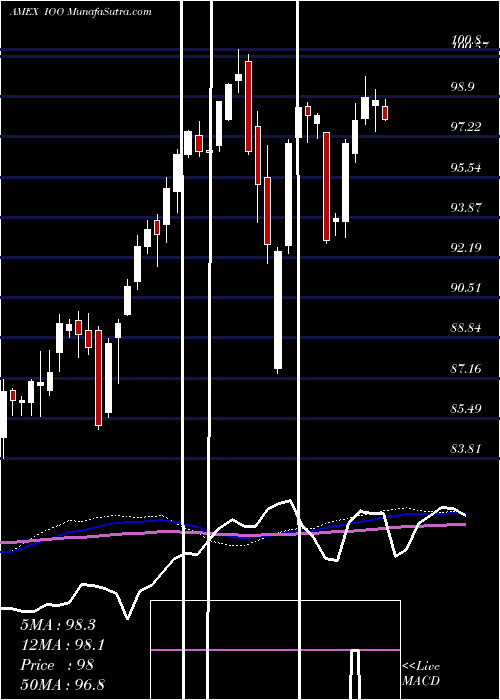The width and height of the screenshot is (500, 700).
Task: Select the 85.49 price axis label
Action: [x=466, y=408]
